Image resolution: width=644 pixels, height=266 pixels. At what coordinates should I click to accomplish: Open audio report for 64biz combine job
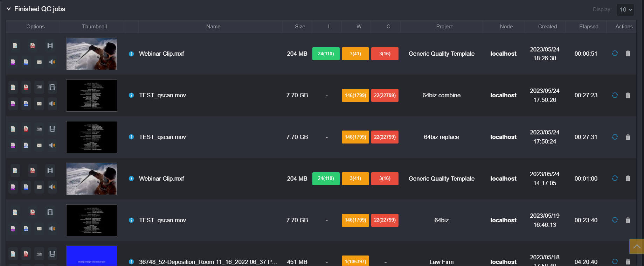52,104
